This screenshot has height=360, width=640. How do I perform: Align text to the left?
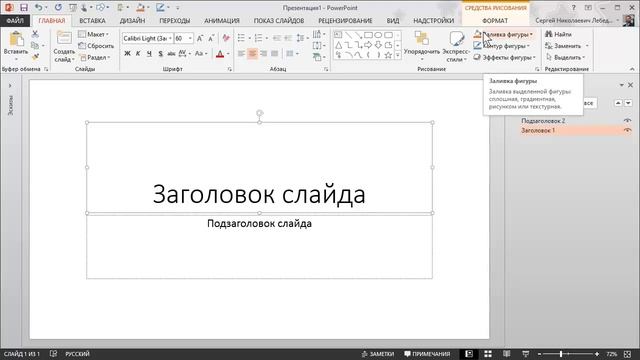tap(241, 53)
